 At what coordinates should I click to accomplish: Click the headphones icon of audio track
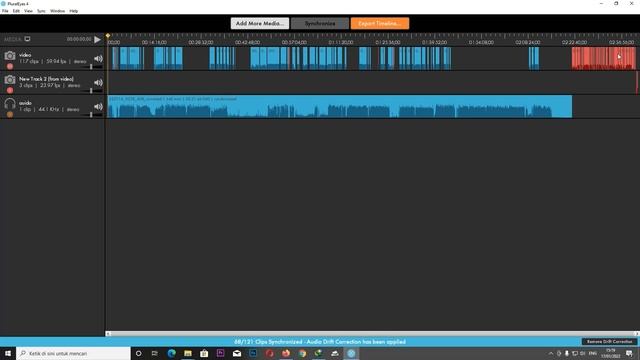(x=10, y=104)
